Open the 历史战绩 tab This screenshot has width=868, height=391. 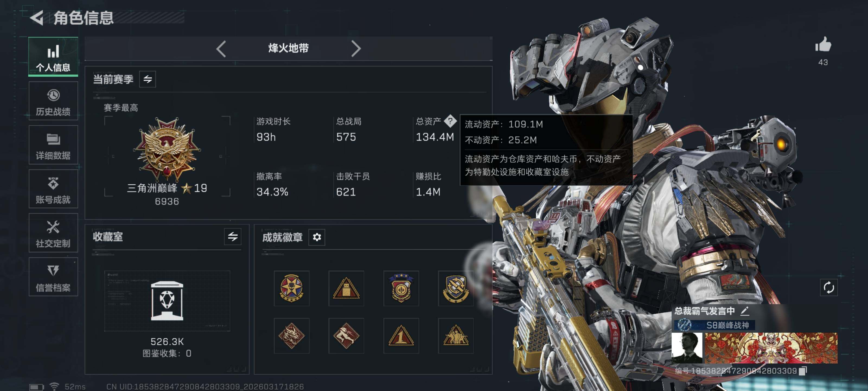coord(53,101)
